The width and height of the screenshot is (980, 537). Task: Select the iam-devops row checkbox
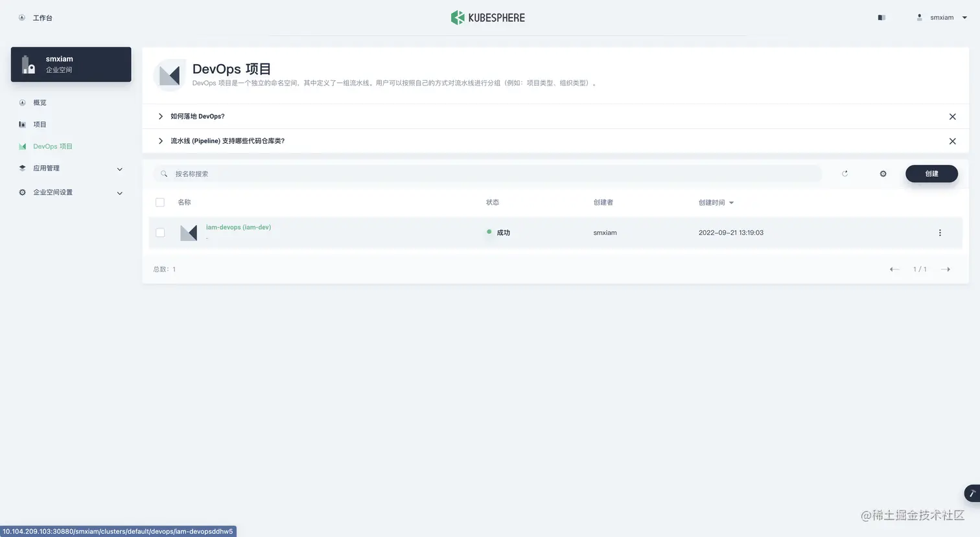click(x=160, y=233)
